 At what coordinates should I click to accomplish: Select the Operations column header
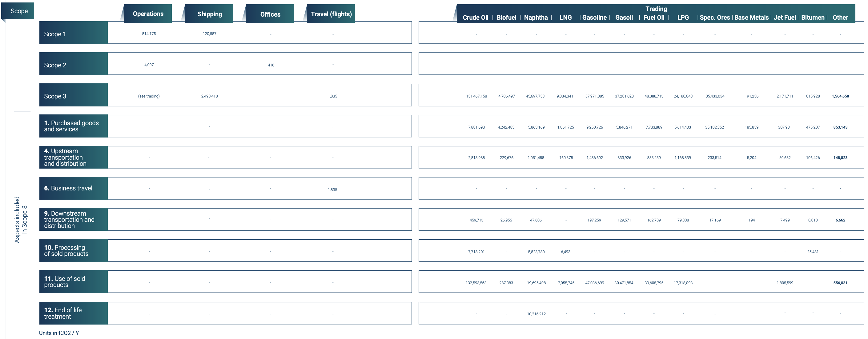click(x=148, y=14)
